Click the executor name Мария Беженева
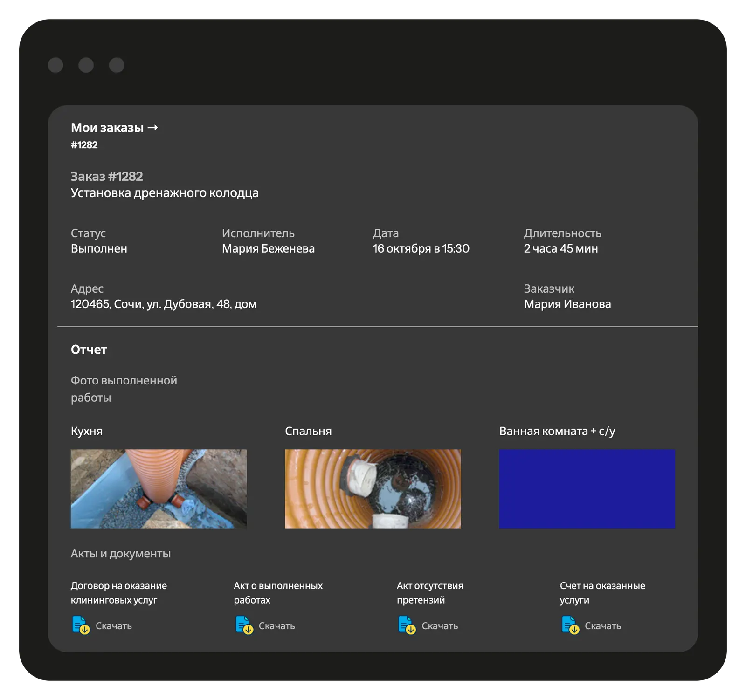This screenshot has height=700, width=746. click(268, 248)
